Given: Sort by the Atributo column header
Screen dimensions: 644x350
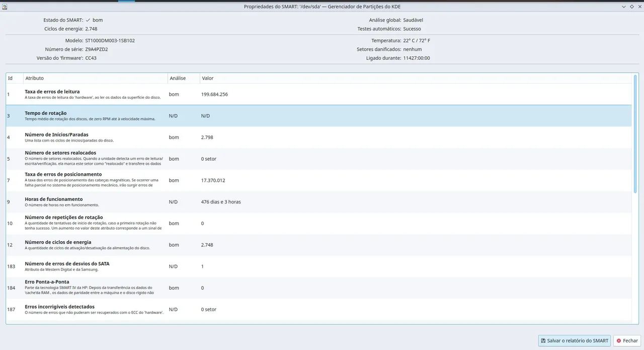Looking at the screenshot, I should click(x=95, y=78).
